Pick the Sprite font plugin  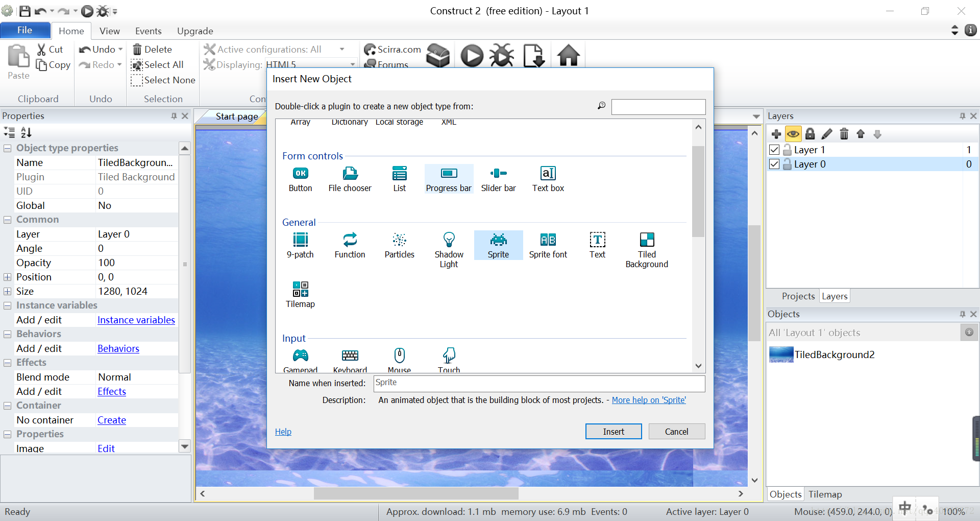[548, 245]
